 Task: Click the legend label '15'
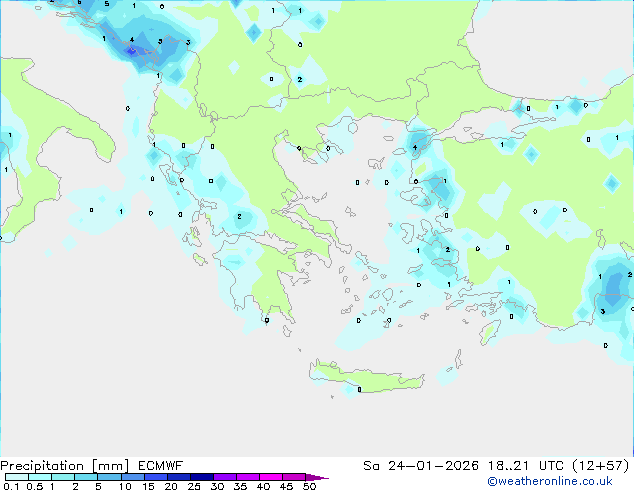click(148, 486)
